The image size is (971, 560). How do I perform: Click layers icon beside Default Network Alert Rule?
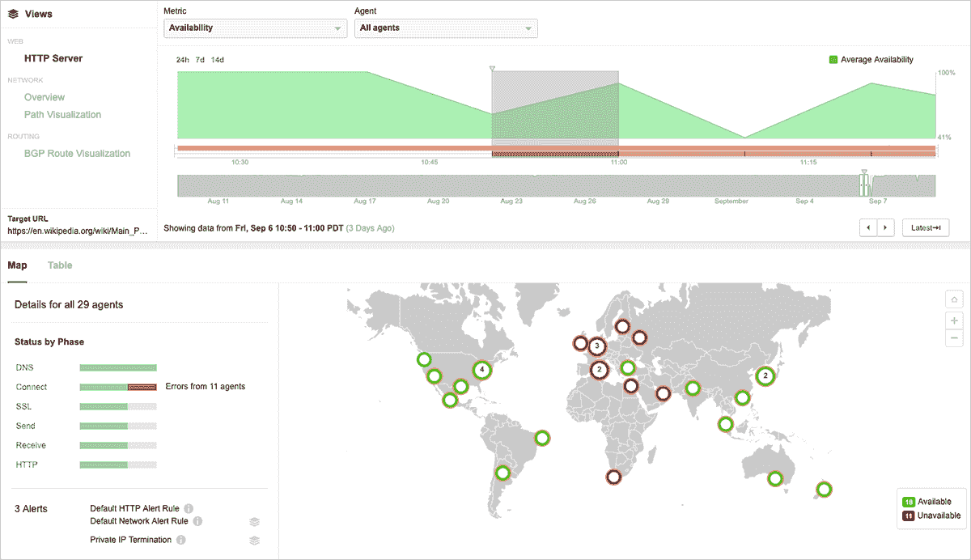[254, 522]
